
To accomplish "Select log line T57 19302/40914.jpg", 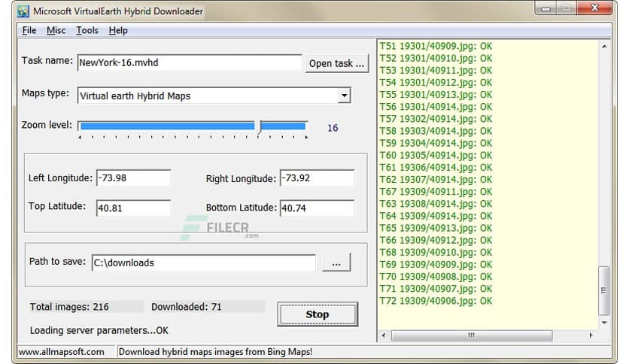I will coord(436,119).
